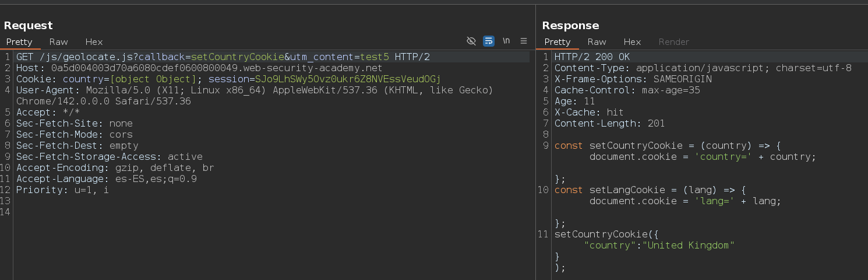Place cursor on empty line 14 of the request

(x=117, y=212)
